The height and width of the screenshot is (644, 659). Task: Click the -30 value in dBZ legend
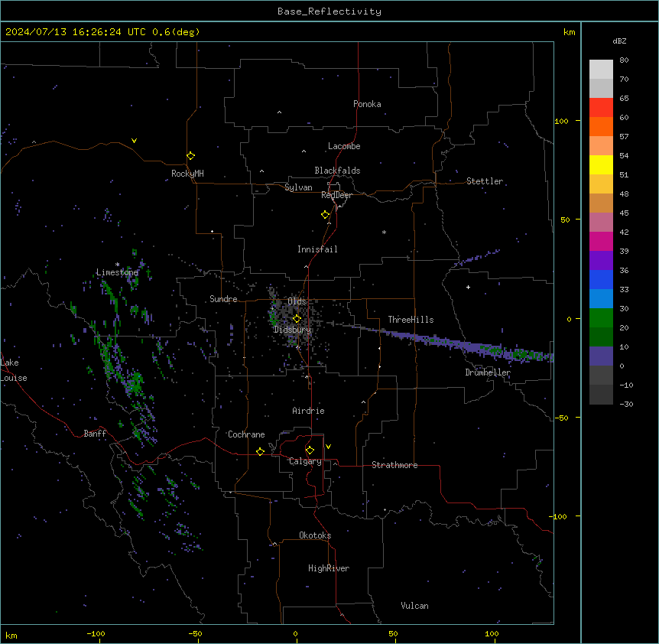pos(626,404)
